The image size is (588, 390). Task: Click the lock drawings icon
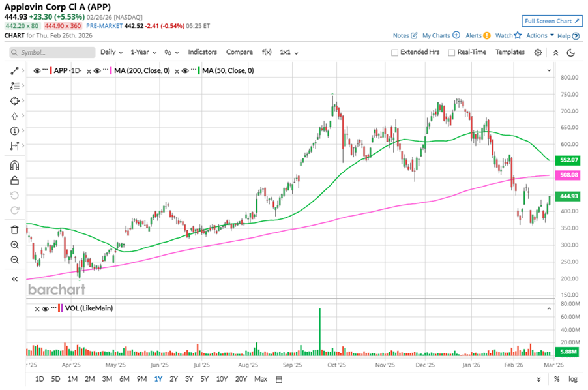pos(14,181)
